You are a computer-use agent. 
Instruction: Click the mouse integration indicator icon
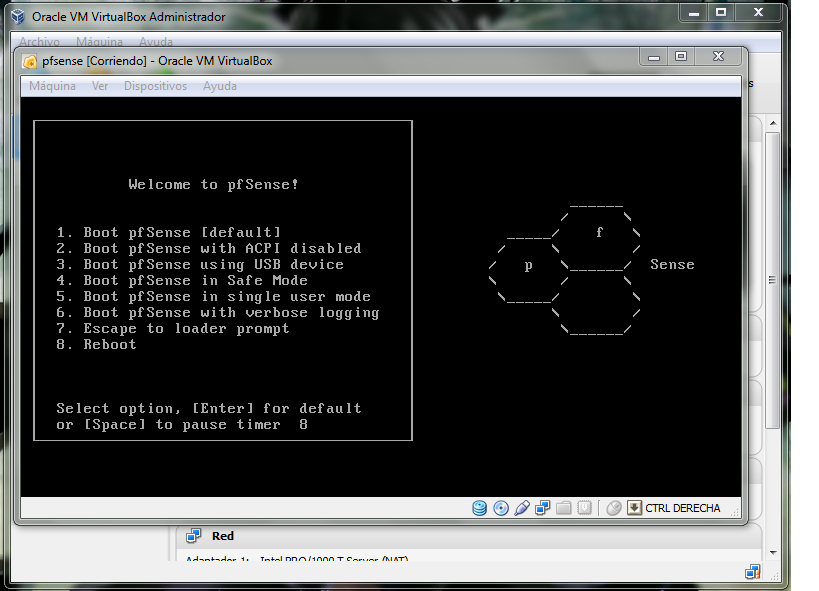click(614, 508)
